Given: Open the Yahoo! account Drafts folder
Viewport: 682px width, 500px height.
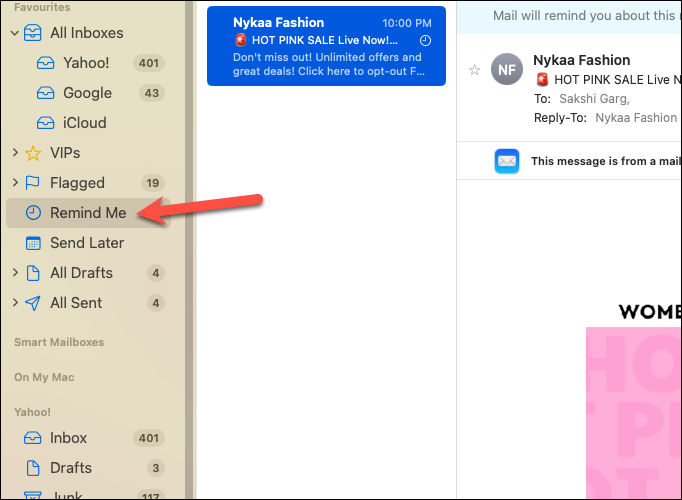Looking at the screenshot, I should click(x=71, y=468).
